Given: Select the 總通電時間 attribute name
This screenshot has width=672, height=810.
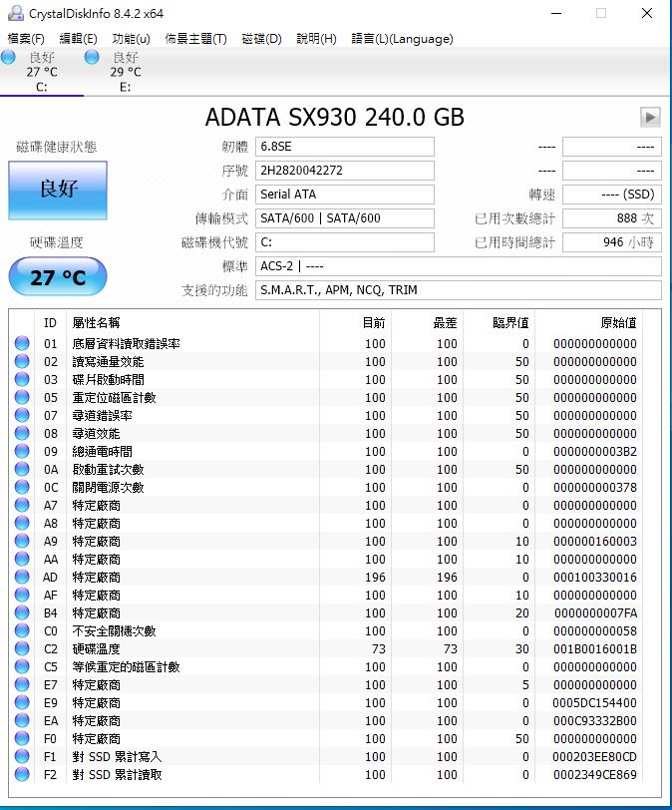Looking at the screenshot, I should point(102,452).
